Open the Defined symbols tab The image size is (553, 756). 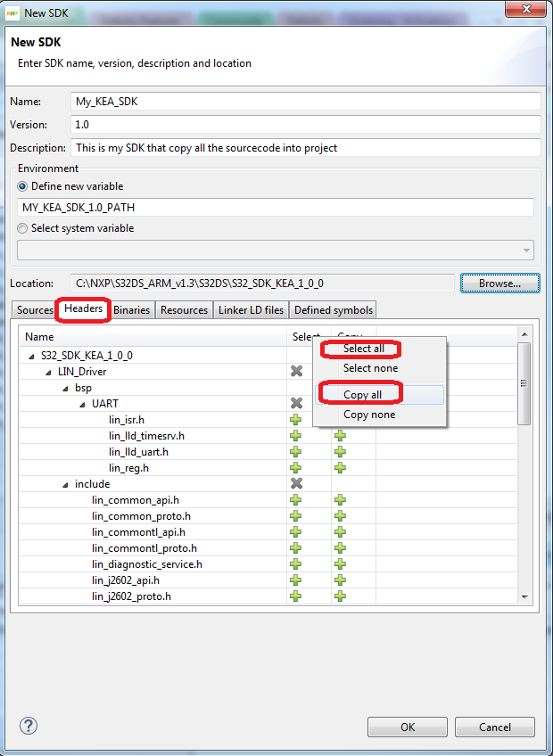(x=334, y=310)
